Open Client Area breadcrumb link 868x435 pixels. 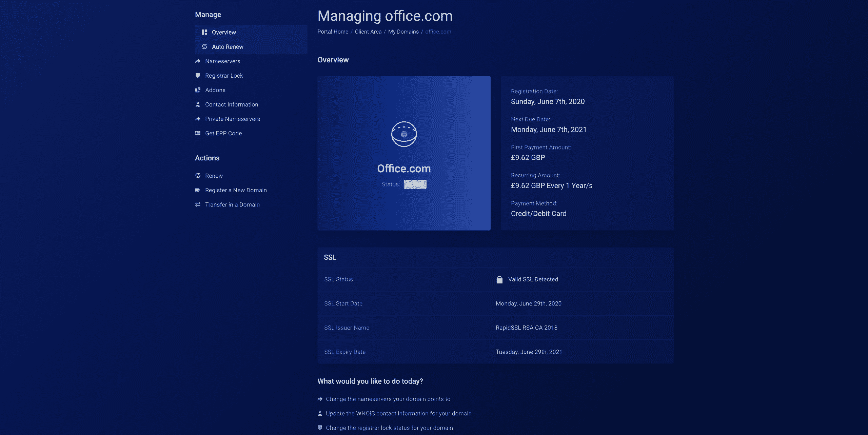(x=368, y=32)
